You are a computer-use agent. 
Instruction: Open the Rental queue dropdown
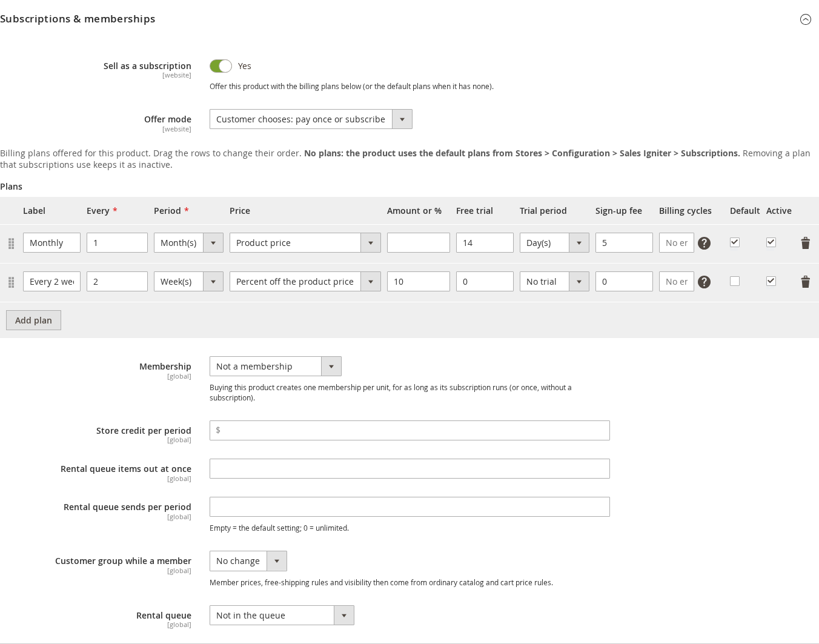[282, 616]
